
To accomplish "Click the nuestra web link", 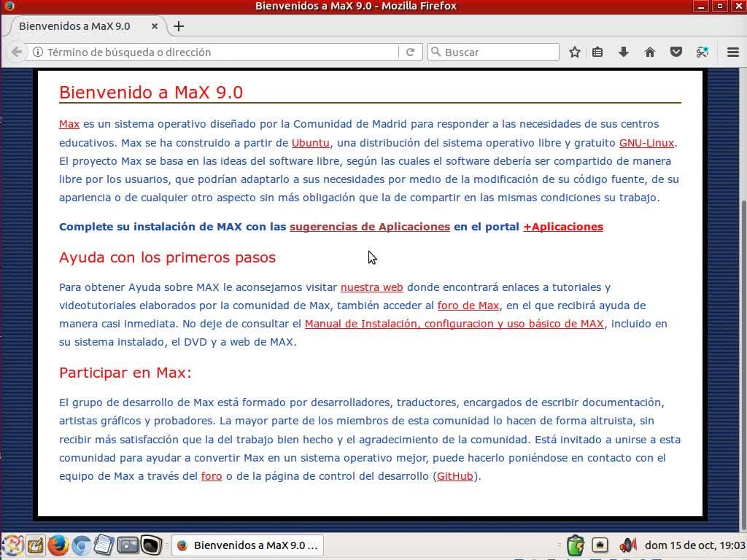I will pos(371,287).
